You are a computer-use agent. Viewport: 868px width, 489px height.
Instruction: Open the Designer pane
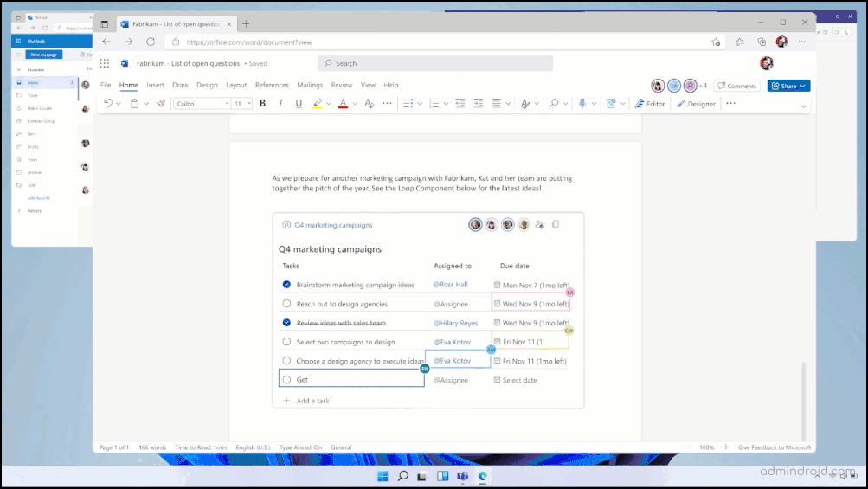click(x=696, y=104)
